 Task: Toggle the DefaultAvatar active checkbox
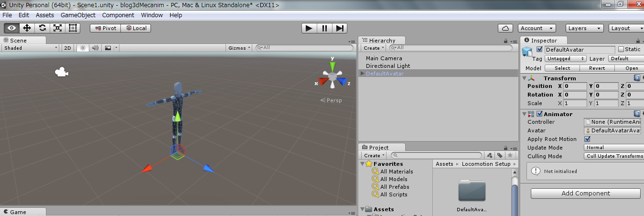(539, 49)
